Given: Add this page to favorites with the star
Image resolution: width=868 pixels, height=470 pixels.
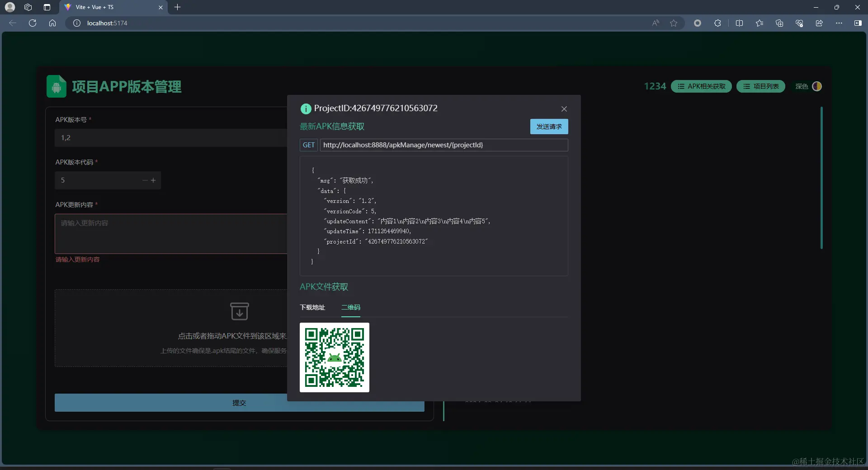Looking at the screenshot, I should tap(674, 23).
